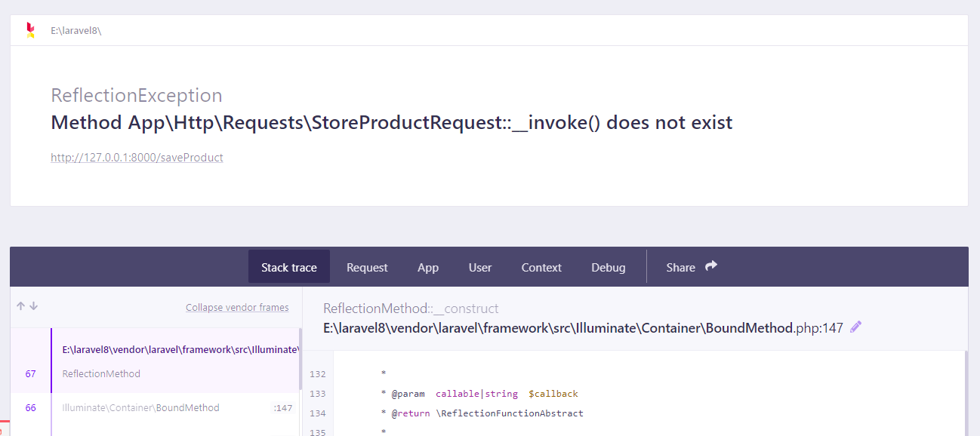Switch to the Request tab
Image resolution: width=980 pixels, height=436 pixels.
367,266
